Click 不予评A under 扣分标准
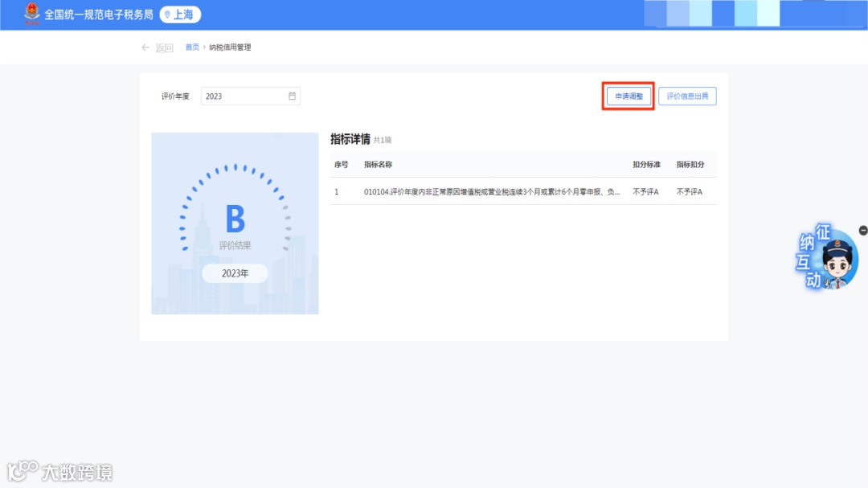Viewport: 868px width, 488px height. [645, 191]
